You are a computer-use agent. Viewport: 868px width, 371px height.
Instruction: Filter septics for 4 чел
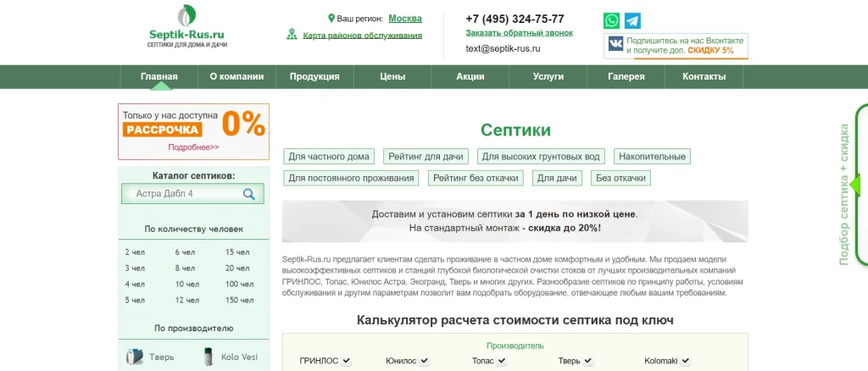(x=135, y=285)
